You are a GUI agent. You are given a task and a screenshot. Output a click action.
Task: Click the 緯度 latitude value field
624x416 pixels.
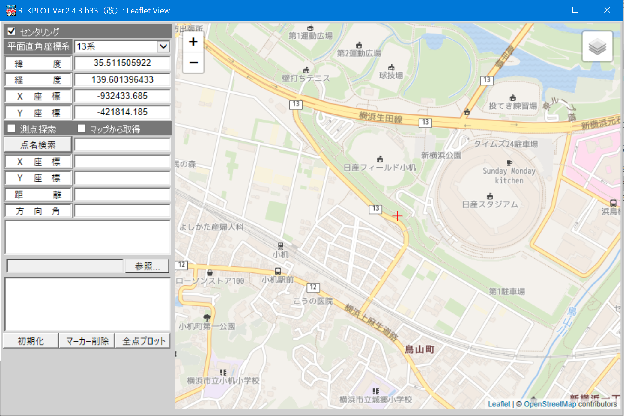pos(121,63)
